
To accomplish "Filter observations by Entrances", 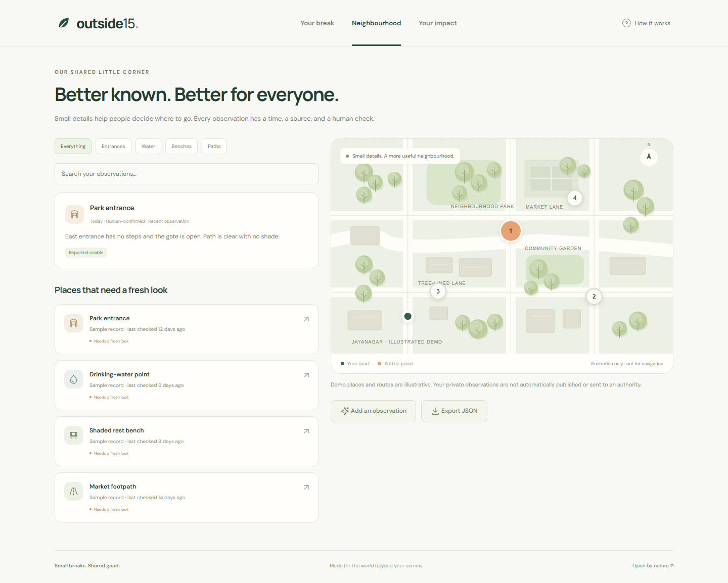I will pyautogui.click(x=113, y=147).
